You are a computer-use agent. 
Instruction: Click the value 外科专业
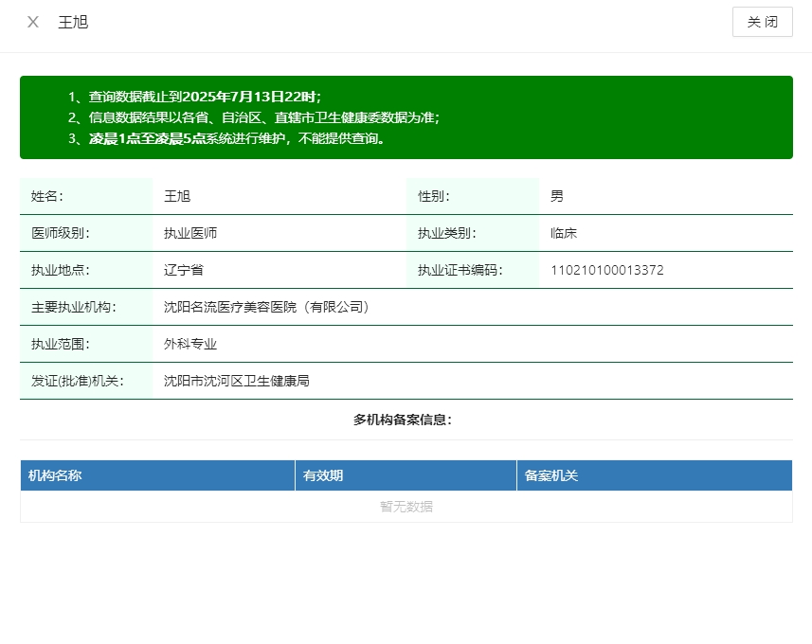tap(190, 344)
